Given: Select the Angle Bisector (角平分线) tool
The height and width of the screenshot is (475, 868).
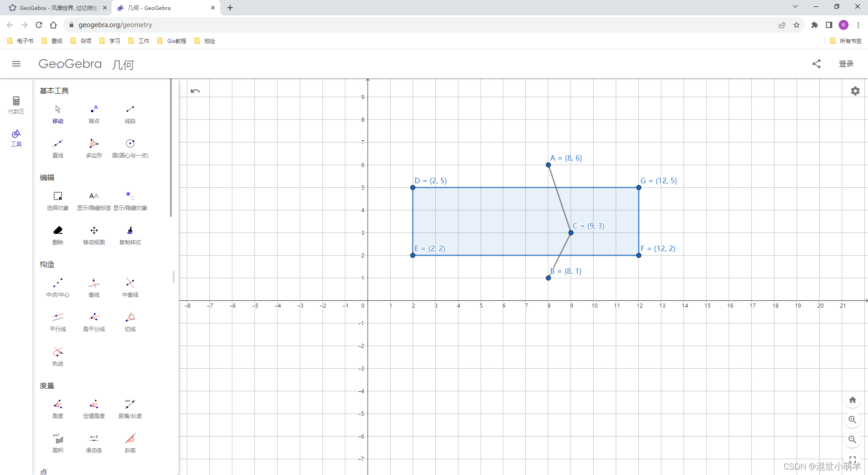Looking at the screenshot, I should click(x=94, y=322).
